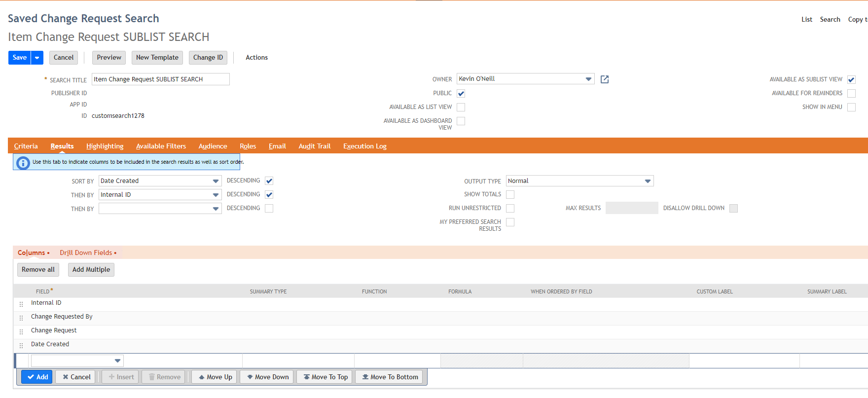Select the Results tab
This screenshot has height=398, width=868.
(62, 146)
